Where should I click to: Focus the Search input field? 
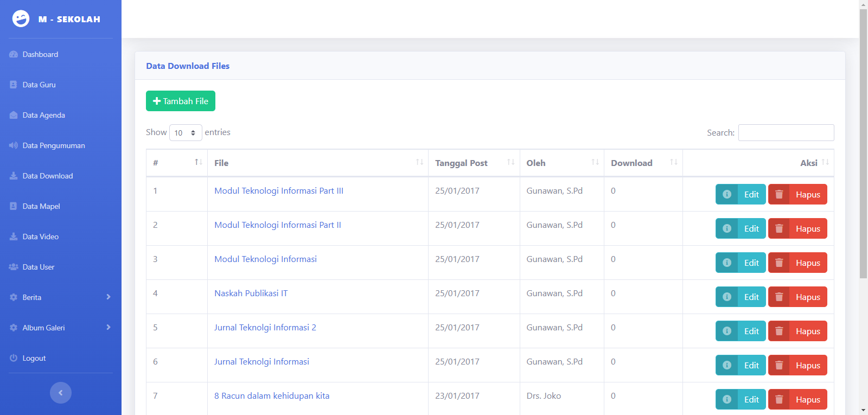[x=786, y=133]
